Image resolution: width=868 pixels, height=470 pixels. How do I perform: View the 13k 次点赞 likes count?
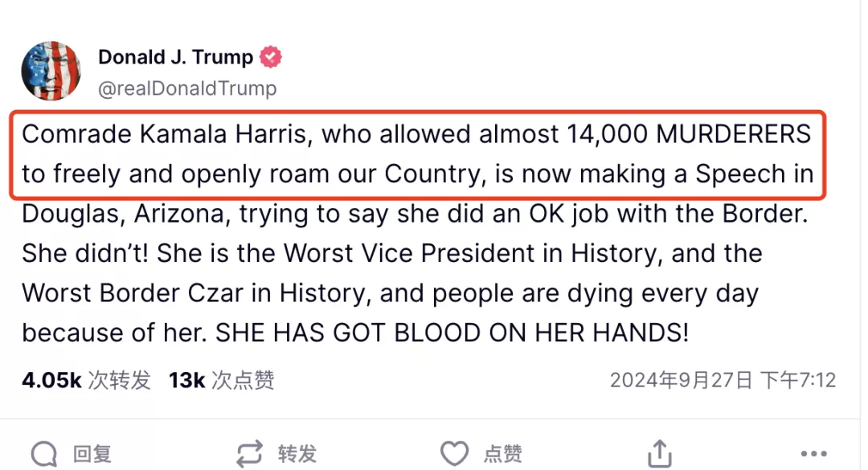(222, 380)
